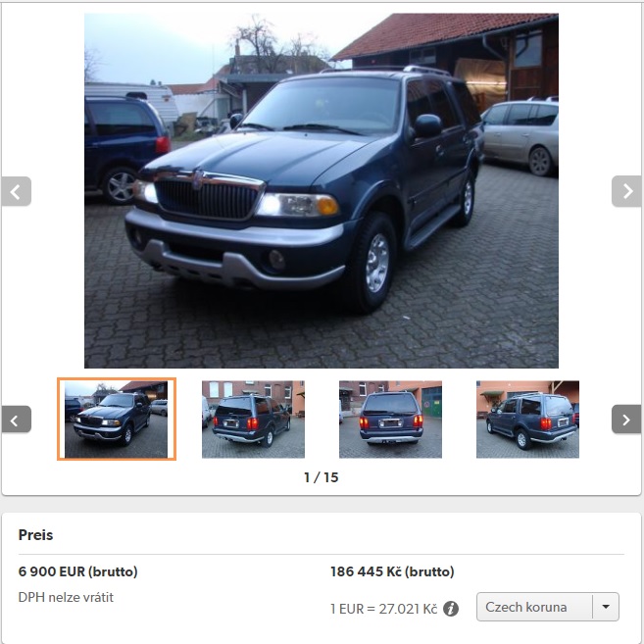Select fourth thumbnail showing rear-right view
Viewport: 644px width, 644px height.
click(527, 420)
